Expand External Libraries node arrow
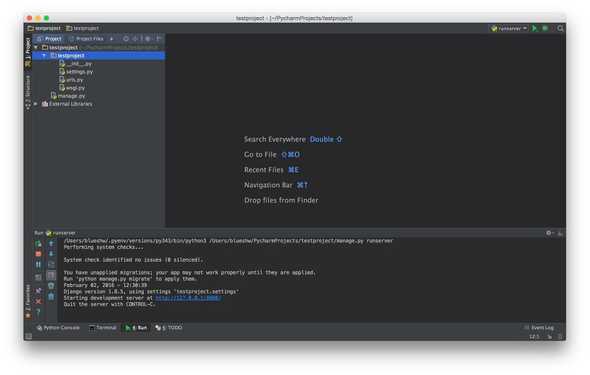Screen dimensions: 590x375 coord(36,104)
